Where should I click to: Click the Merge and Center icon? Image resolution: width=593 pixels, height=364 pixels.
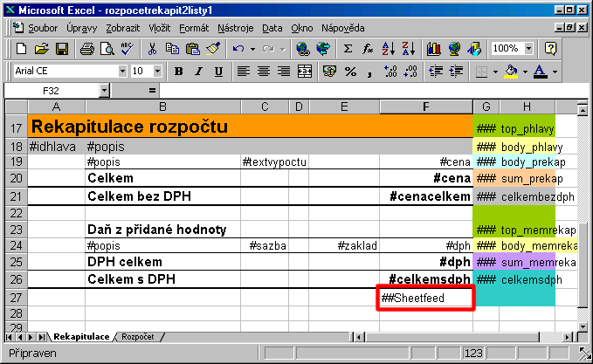(303, 71)
